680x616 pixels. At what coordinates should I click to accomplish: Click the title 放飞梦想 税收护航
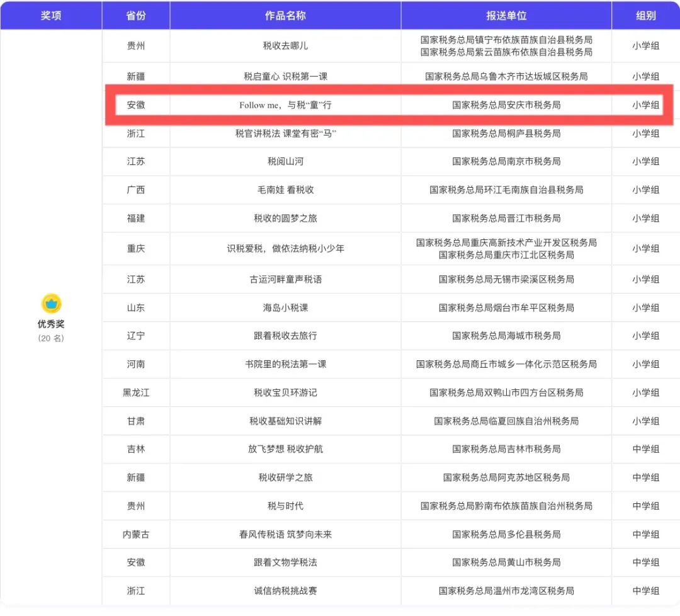point(285,449)
